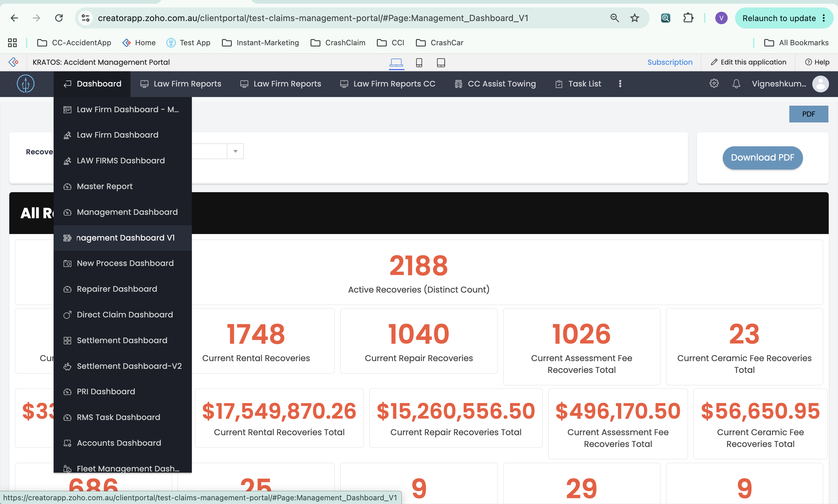838x504 pixels.
Task: Select Accounts Dashboard menu item
Action: (x=123, y=443)
